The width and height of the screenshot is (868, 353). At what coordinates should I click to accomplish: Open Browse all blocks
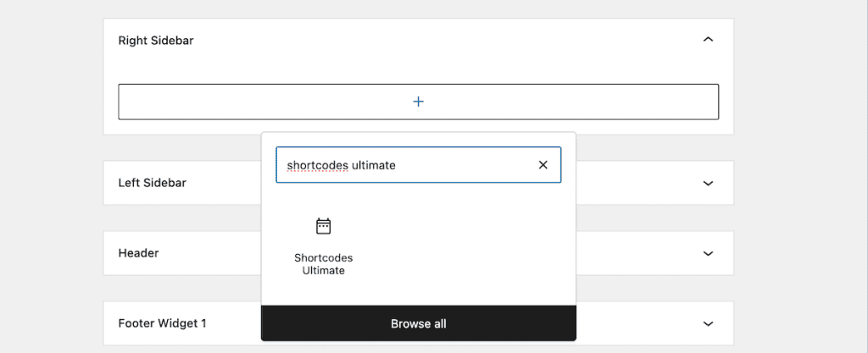(419, 323)
